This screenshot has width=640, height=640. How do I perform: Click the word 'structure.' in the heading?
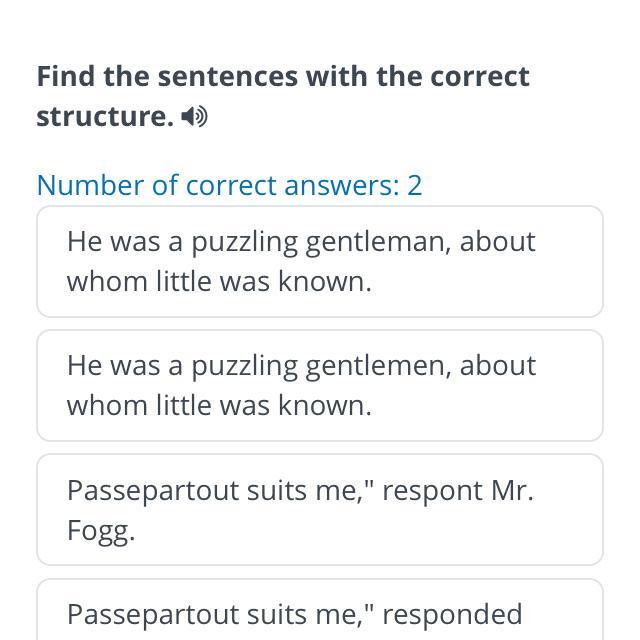[x=105, y=116]
